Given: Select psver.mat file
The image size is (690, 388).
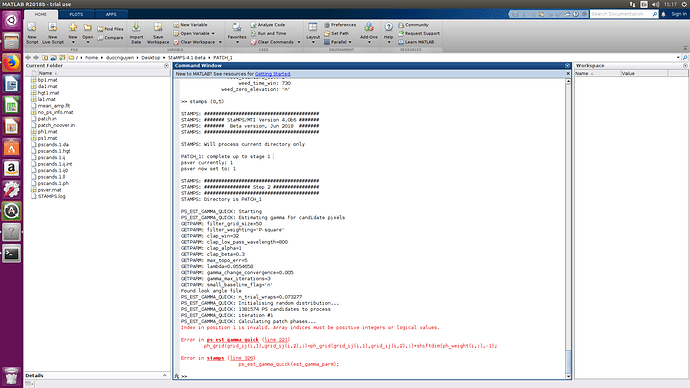Looking at the screenshot, I should [x=49, y=190].
